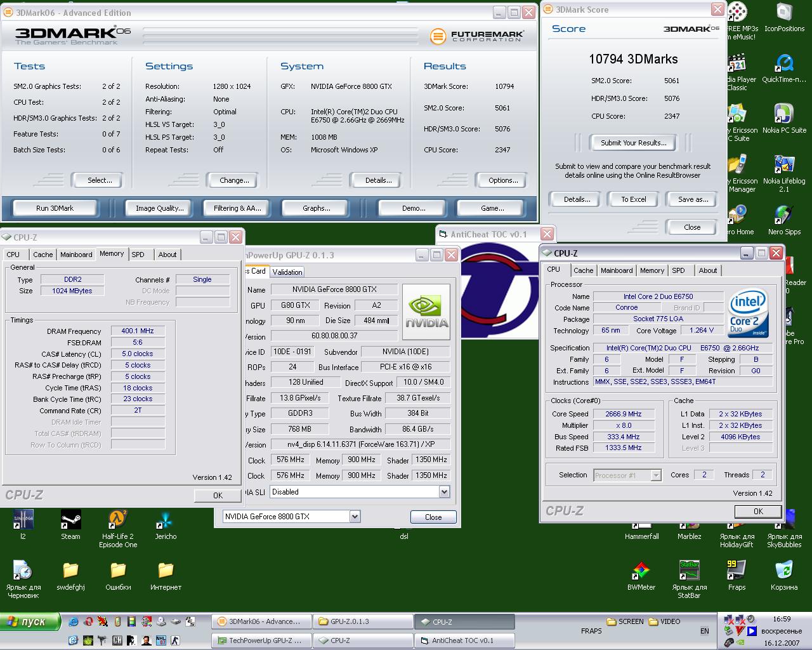Image resolution: width=812 pixels, height=650 pixels.
Task: Click To Excel button
Action: click(634, 199)
